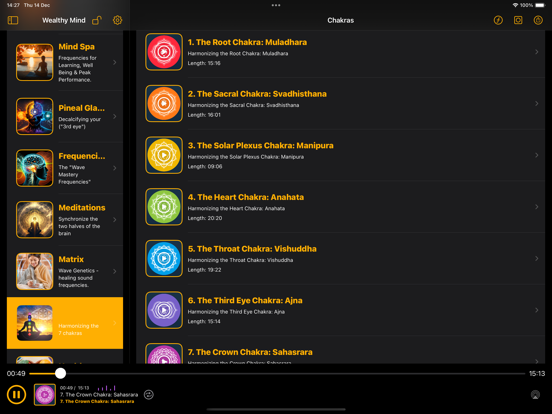This screenshot has height=414, width=552.
Task: Tap the highlighted 7 chakras thumbnail
Action: pos(34,323)
